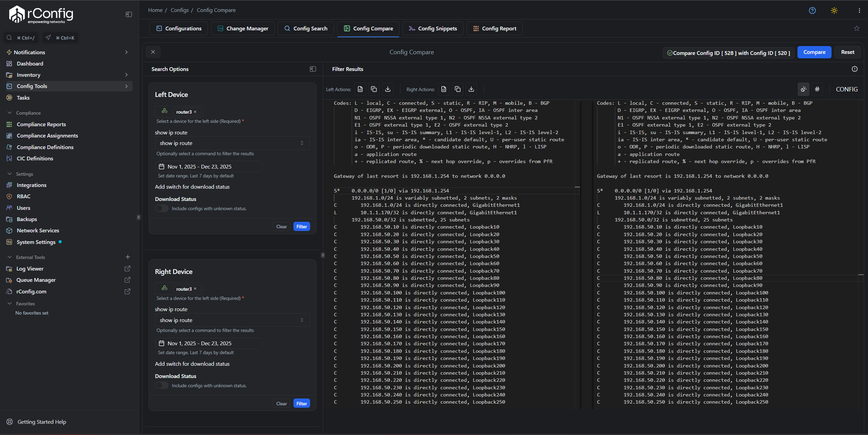
Task: Expand the Inventory sidebar section
Action: click(126, 75)
